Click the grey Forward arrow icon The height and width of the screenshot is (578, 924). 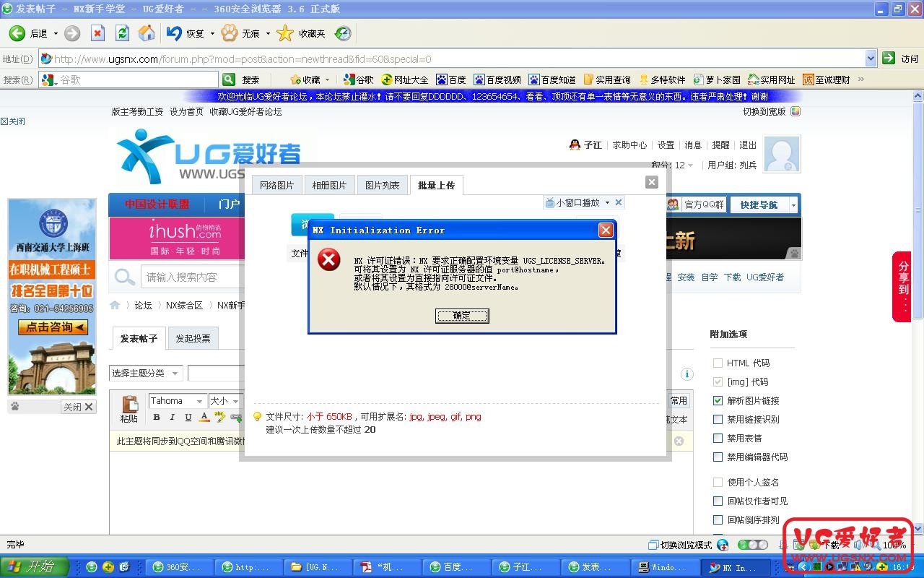click(72, 33)
